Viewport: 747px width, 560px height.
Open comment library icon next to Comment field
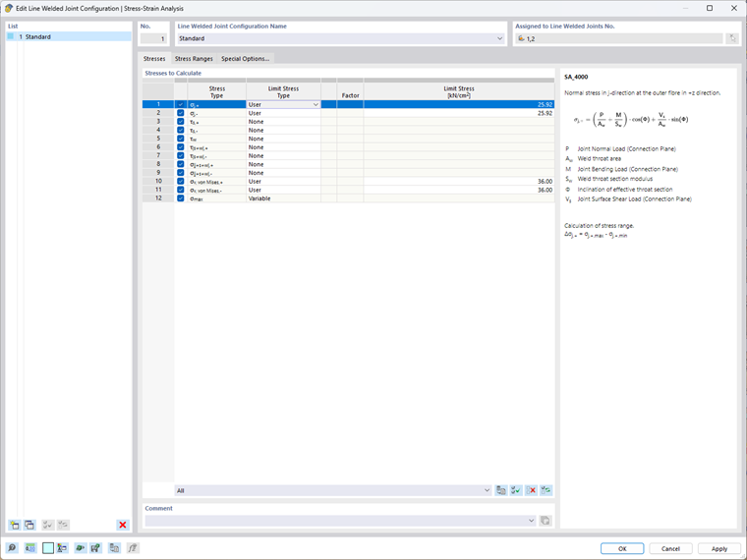[x=545, y=521]
